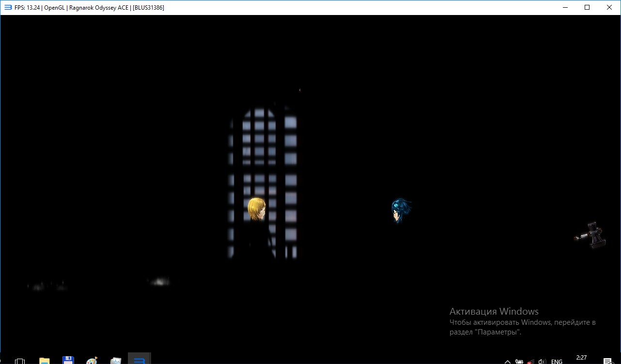The height and width of the screenshot is (364, 621).
Task: Open the floppy disk app on the taskbar
Action: tap(68, 361)
